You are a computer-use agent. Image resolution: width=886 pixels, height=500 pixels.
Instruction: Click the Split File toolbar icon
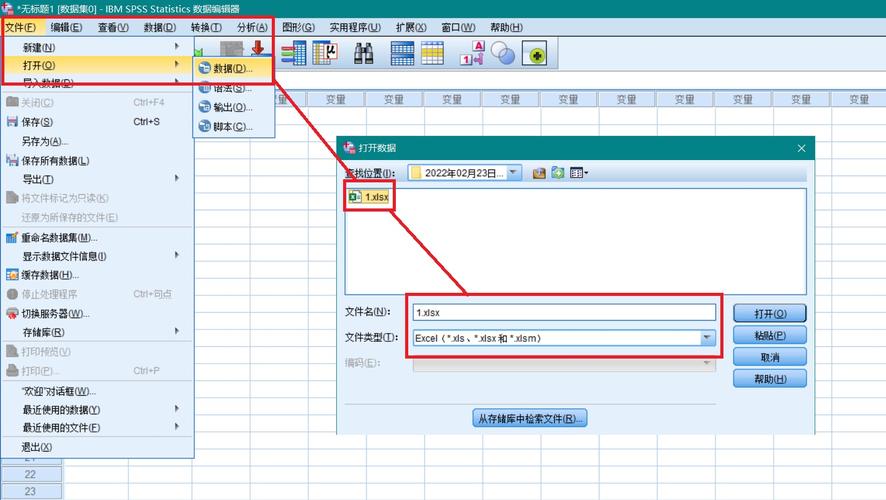click(402, 53)
